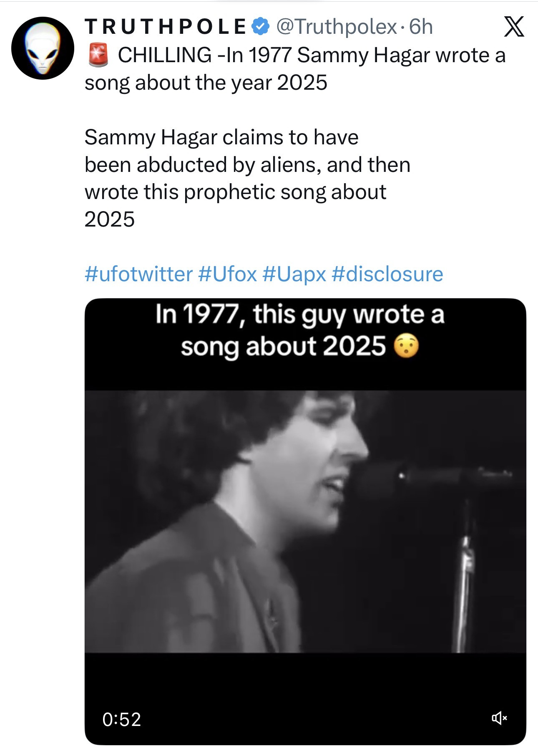Click the surprised face emoji in video
The height and width of the screenshot is (756, 538).
pyautogui.click(x=406, y=347)
